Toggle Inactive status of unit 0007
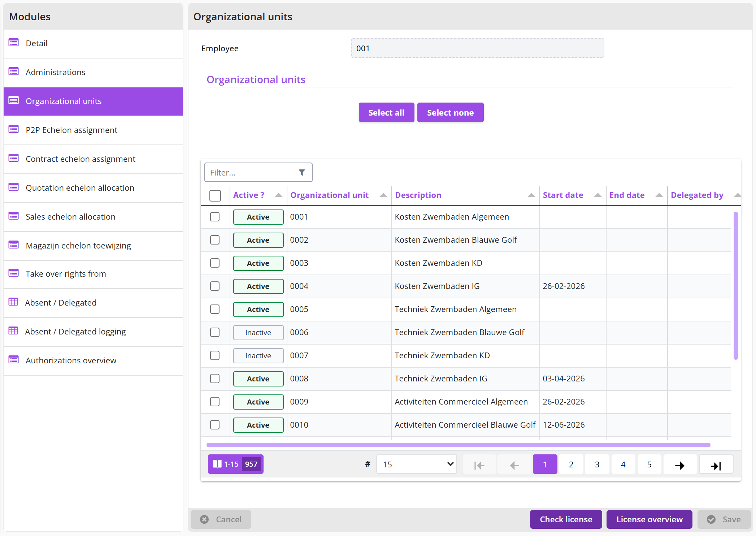The image size is (756, 536). (258, 356)
